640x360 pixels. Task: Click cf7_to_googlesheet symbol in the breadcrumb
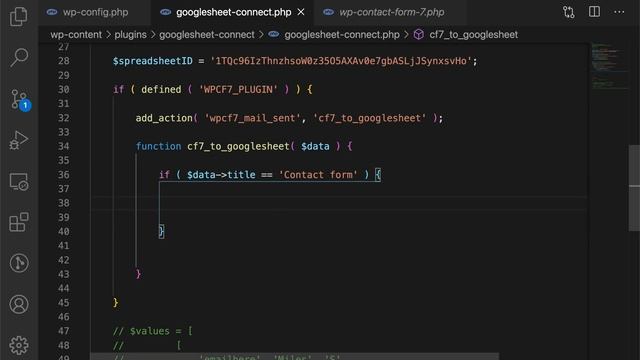[x=473, y=35]
